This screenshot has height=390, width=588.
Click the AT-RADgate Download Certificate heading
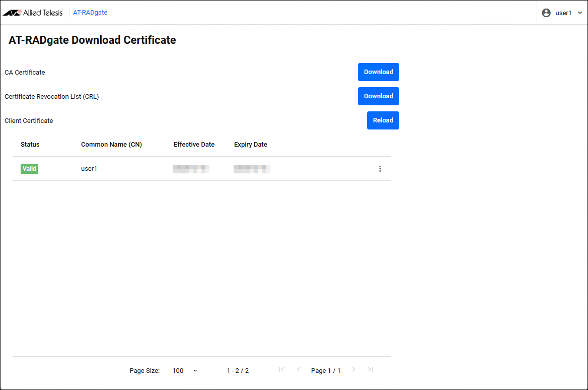click(92, 40)
